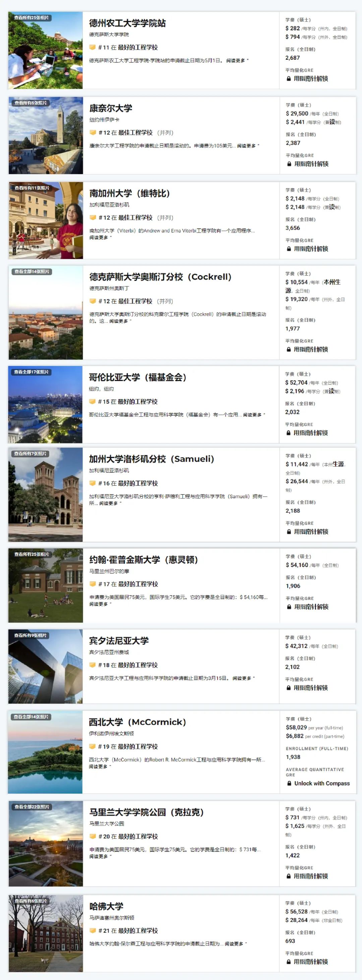View all 11 photos of 南加州大学

pyautogui.click(x=32, y=188)
